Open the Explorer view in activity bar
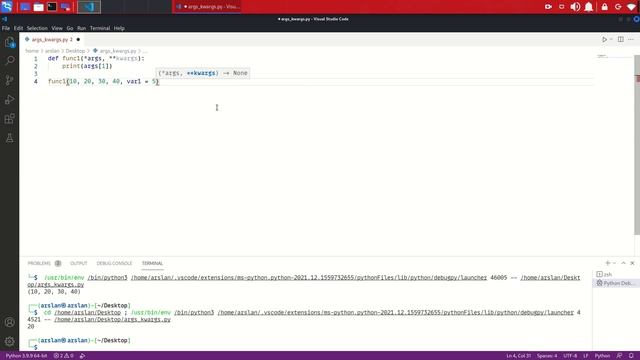640x360 pixels. [9, 42]
